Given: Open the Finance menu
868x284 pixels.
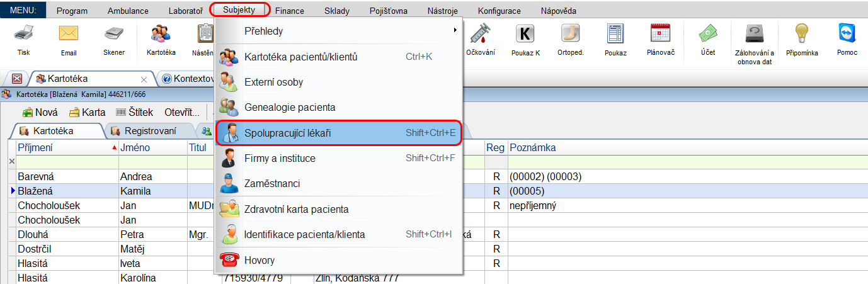Looking at the screenshot, I should [x=289, y=11].
